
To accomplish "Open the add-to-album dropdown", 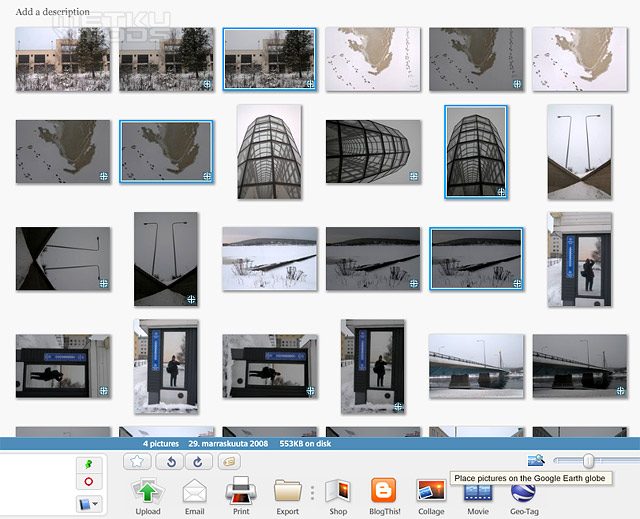I will [89, 504].
